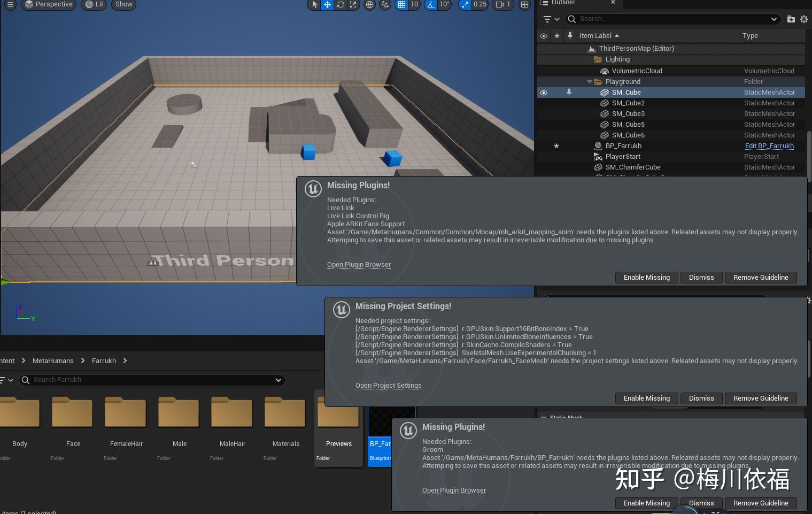Open the Materials folder

point(285,428)
